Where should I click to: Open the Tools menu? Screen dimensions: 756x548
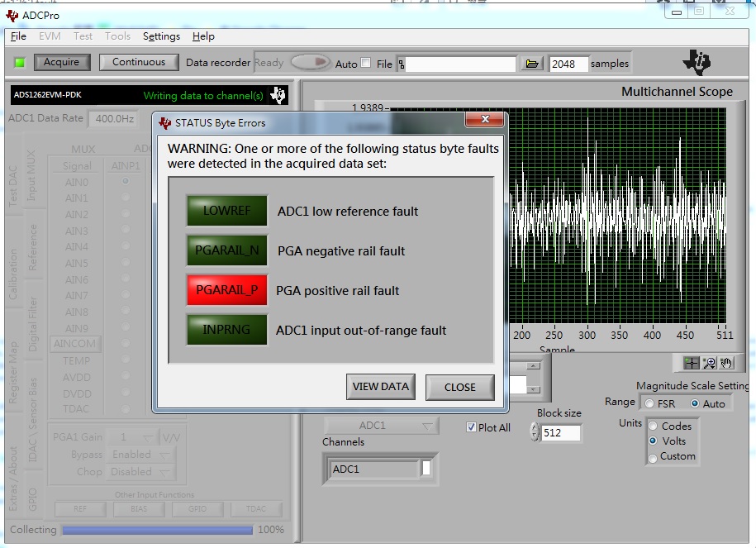pyautogui.click(x=117, y=36)
